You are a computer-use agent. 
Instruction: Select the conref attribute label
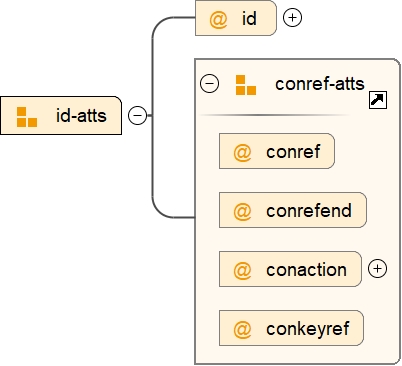click(293, 152)
